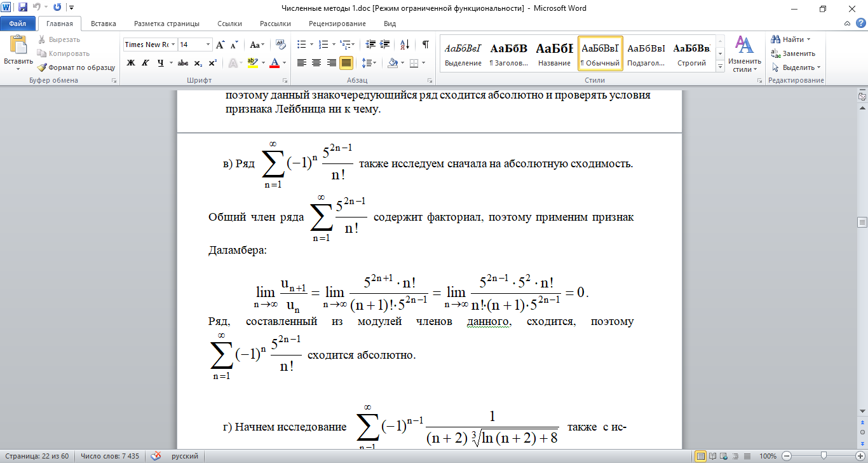This screenshot has height=463, width=868.
Task: Toggle justify alignment button
Action: click(x=347, y=63)
